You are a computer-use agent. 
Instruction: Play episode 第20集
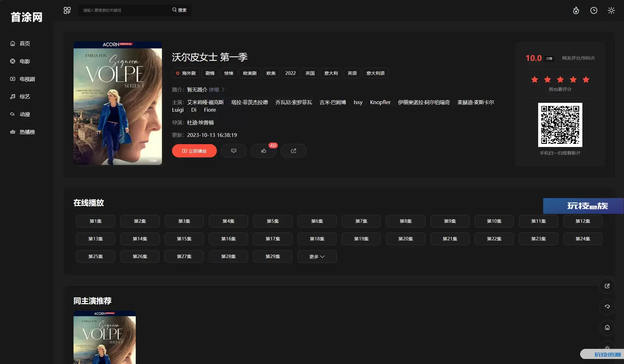[406, 239]
